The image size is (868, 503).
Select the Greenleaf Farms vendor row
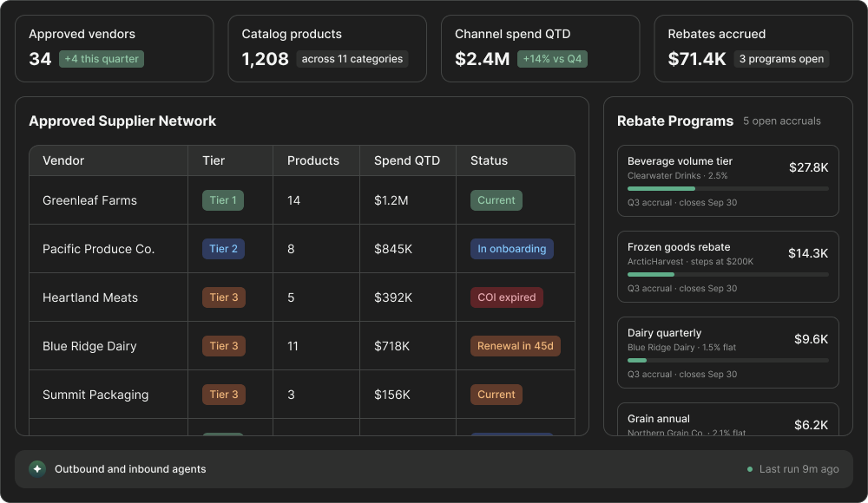tap(302, 200)
